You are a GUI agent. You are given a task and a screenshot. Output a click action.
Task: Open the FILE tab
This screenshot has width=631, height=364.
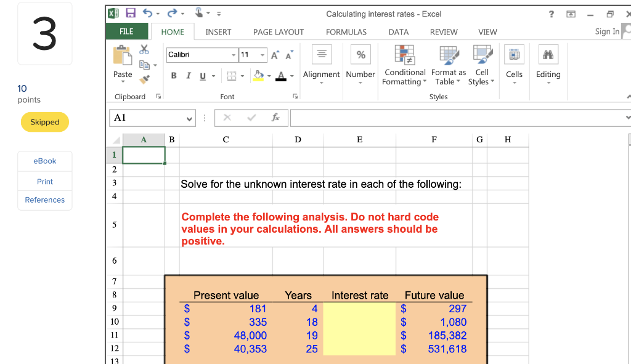[x=126, y=31]
